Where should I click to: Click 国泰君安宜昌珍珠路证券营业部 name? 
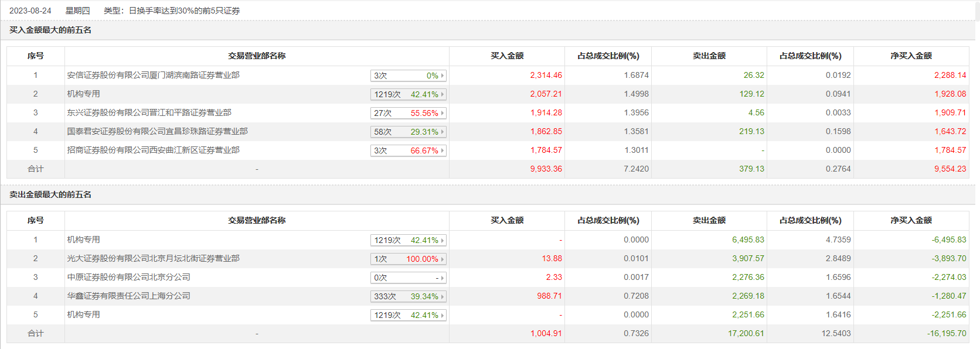(157, 131)
